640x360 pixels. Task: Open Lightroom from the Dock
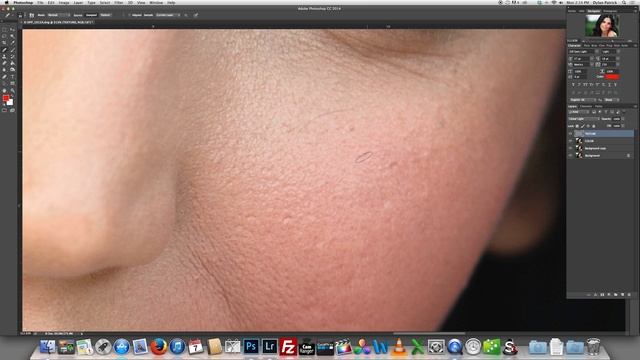click(270, 347)
